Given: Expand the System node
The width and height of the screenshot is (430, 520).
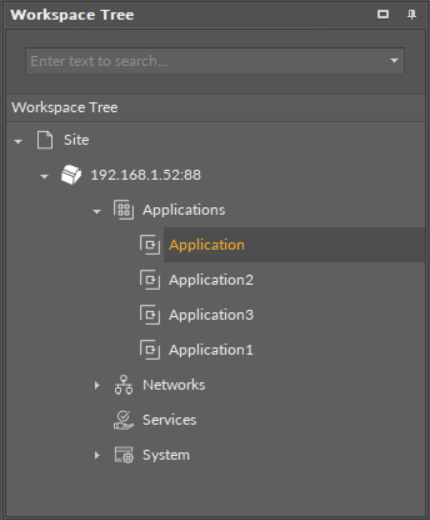Looking at the screenshot, I should pyautogui.click(x=97, y=455).
